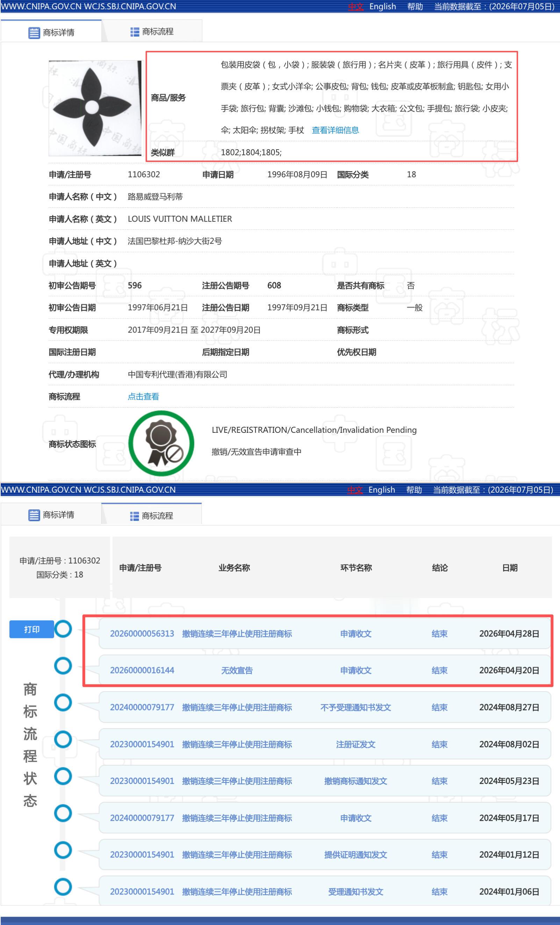Screen dimensions: 560x925
Task: Open application number 20260000016144
Action: (x=142, y=670)
